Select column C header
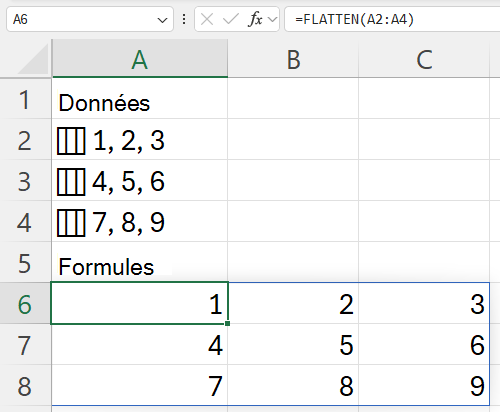Viewport: 500px width, 412px height. click(x=424, y=59)
